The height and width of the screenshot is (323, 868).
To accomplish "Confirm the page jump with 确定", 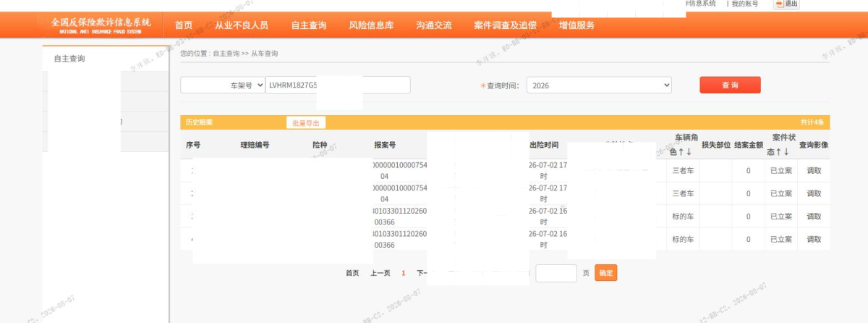I will tap(606, 273).
